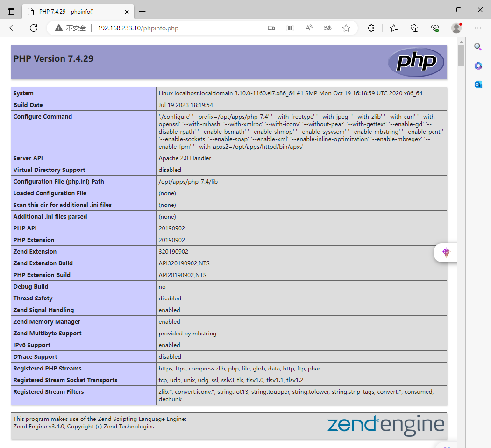Open the translate page option
Image resolution: width=491 pixels, height=448 pixels.
327,28
